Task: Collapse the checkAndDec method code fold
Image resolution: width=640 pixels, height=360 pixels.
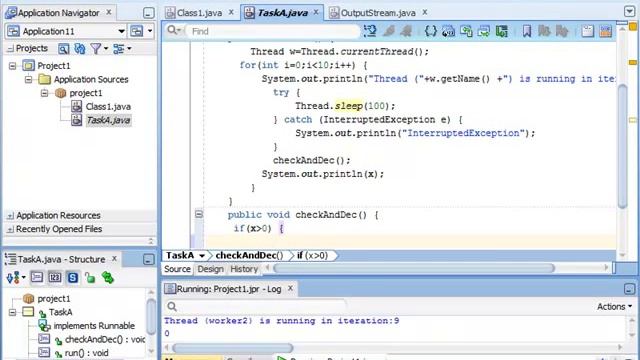Action: click(x=199, y=213)
